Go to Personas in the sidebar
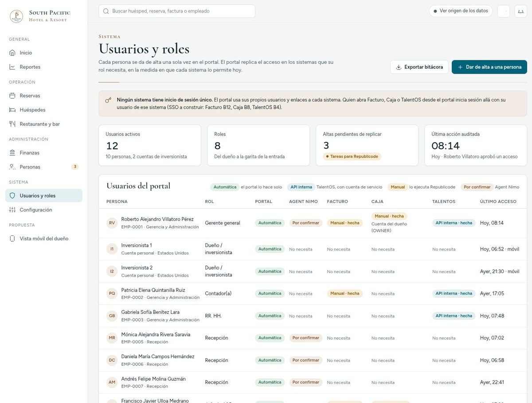 (x=44, y=167)
